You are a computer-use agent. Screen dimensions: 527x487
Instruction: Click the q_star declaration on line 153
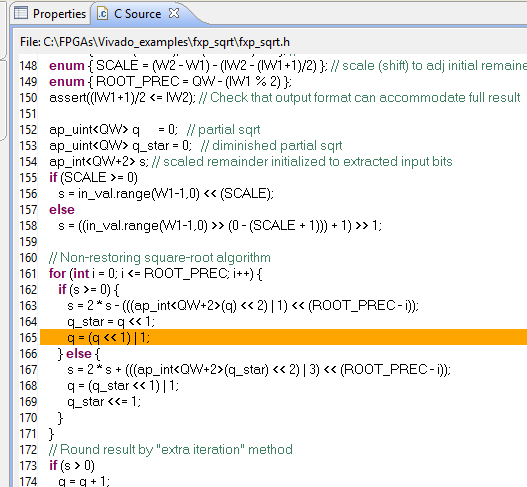(120, 146)
